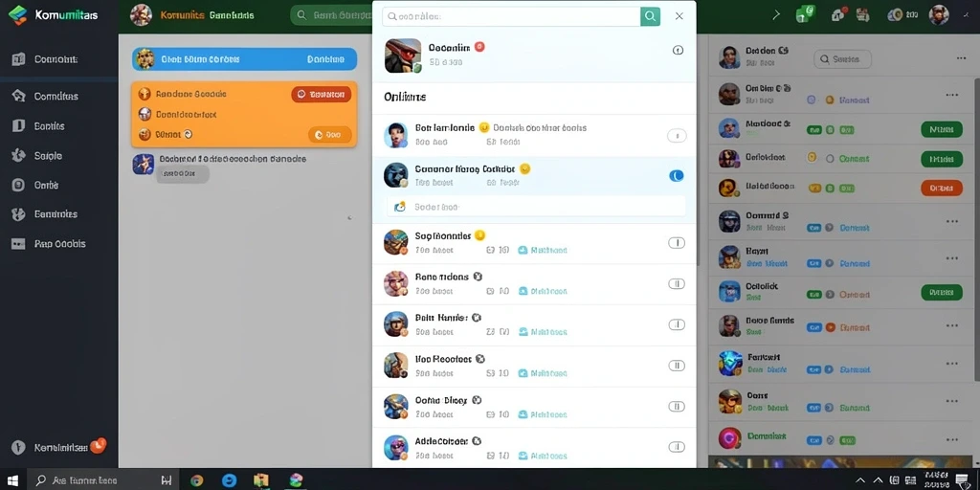
Task: Click the green magnifier search button in the dialog
Action: click(x=651, y=16)
